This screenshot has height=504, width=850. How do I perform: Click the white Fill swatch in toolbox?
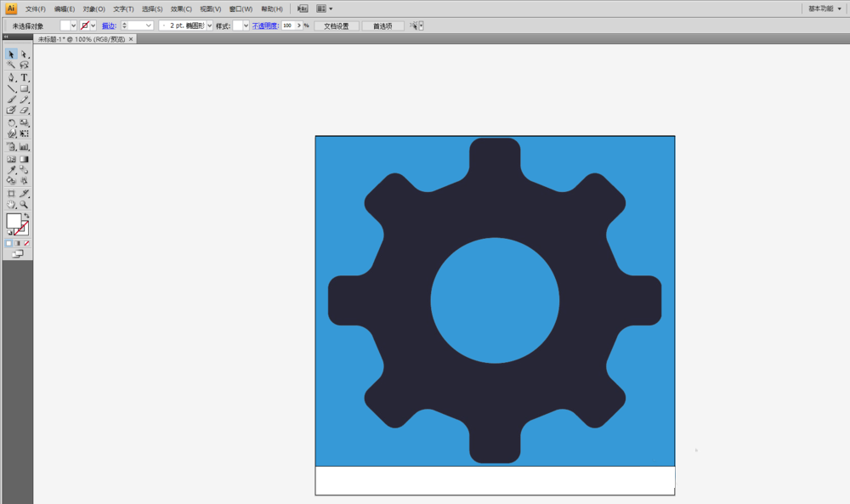click(x=14, y=221)
